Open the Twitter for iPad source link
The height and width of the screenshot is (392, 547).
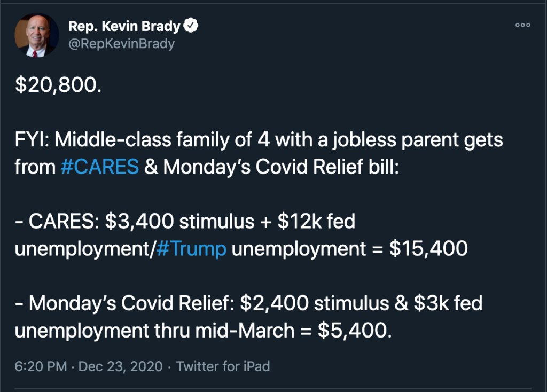coord(223,366)
